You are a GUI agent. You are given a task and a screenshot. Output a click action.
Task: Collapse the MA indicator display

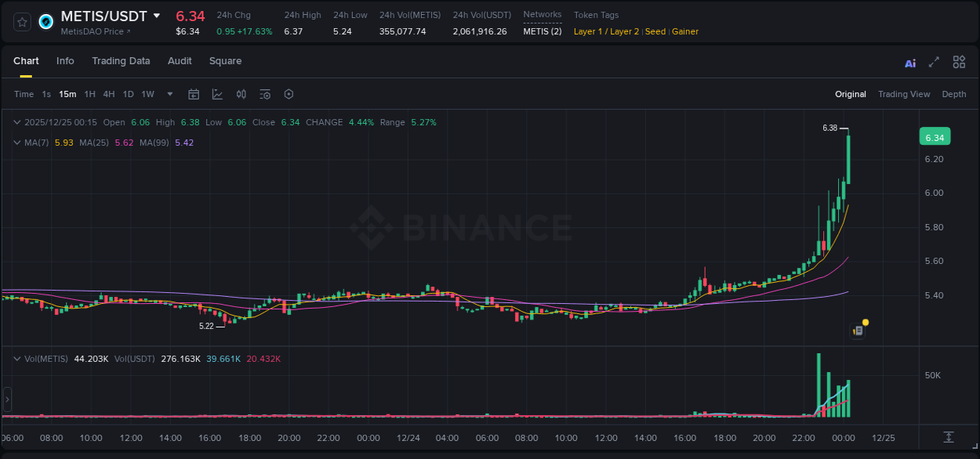(x=16, y=143)
